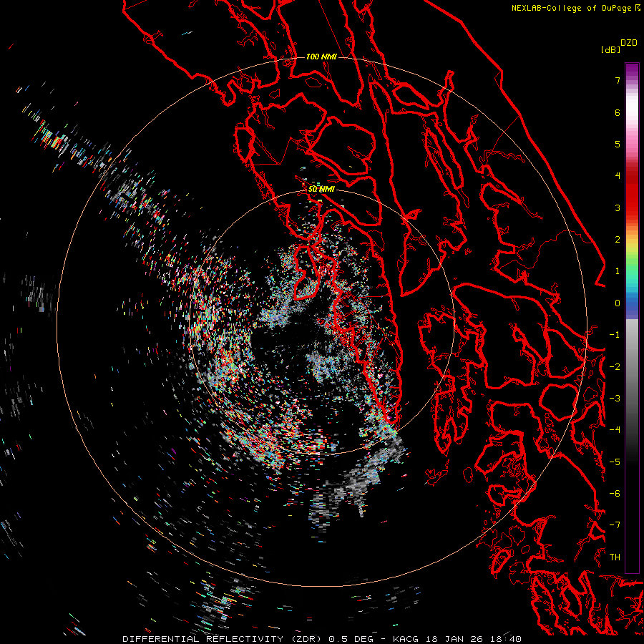This screenshot has width=644, height=644.
Task: Click the -2 dB tick label
Action: (x=615, y=367)
